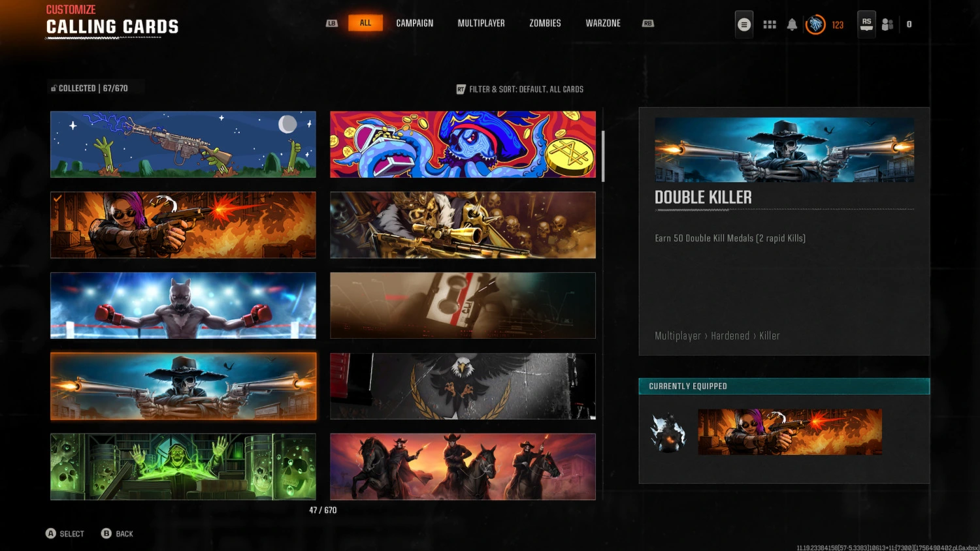Viewport: 980px width, 551px height.
Task: Select the bald eagle emblem calling card
Action: [463, 386]
